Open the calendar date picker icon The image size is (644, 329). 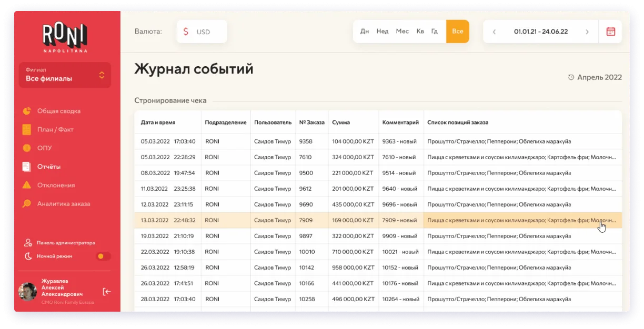pyautogui.click(x=610, y=32)
